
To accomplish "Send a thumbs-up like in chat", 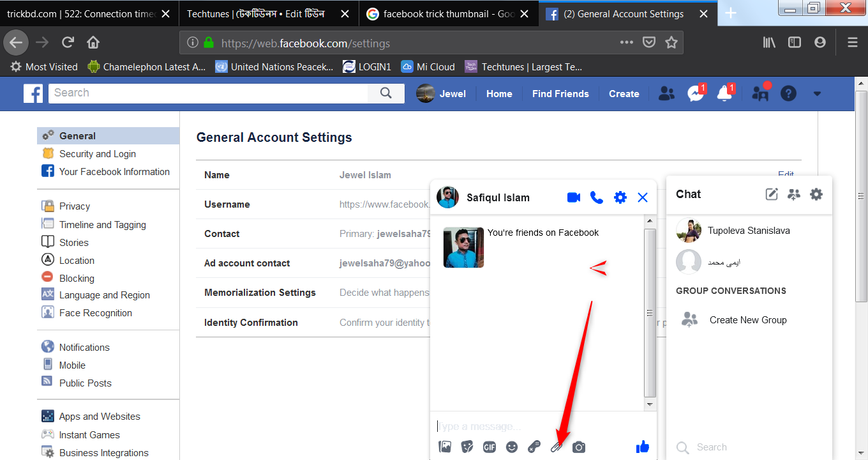I will pyautogui.click(x=643, y=447).
